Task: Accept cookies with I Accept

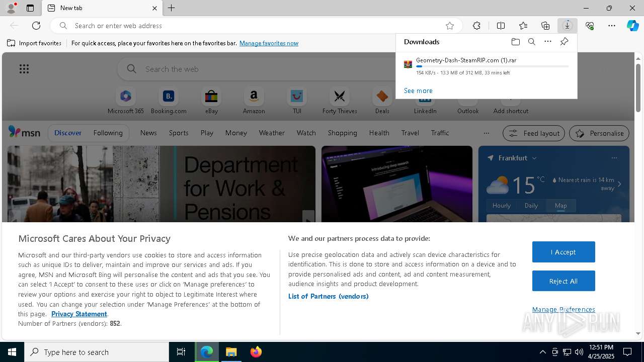Action: click(x=563, y=252)
